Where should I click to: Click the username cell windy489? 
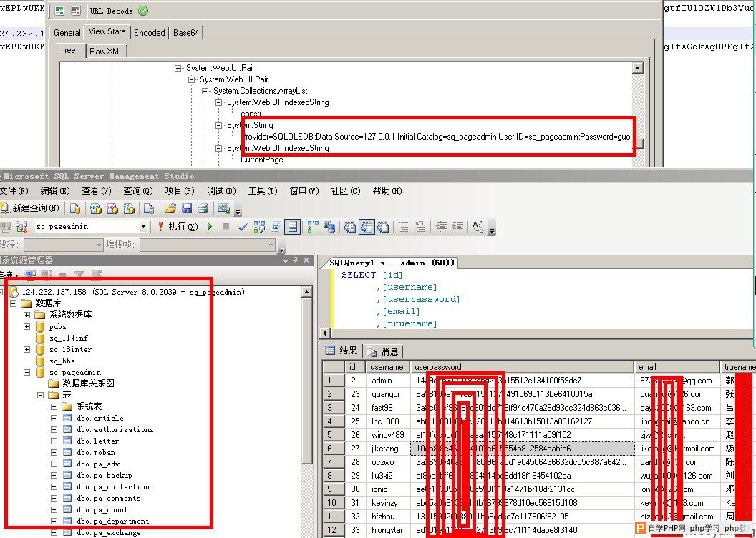click(x=387, y=435)
